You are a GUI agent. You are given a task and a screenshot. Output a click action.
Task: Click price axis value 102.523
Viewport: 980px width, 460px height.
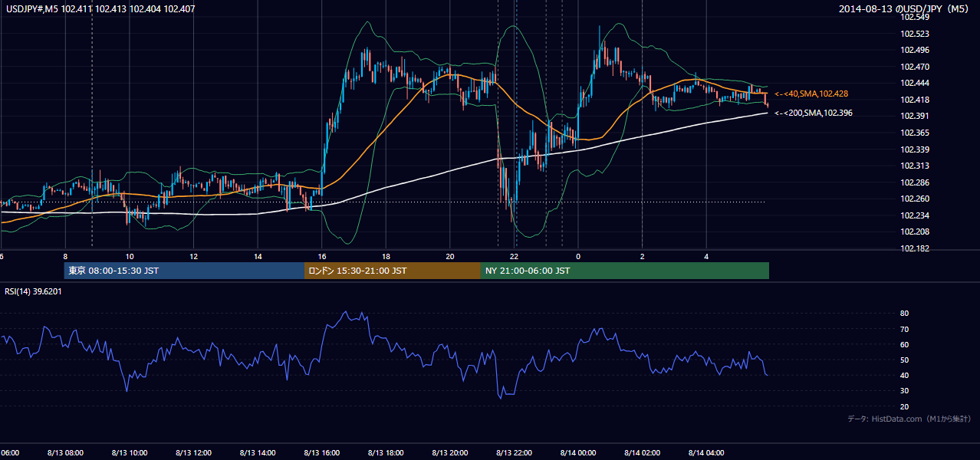pos(914,34)
